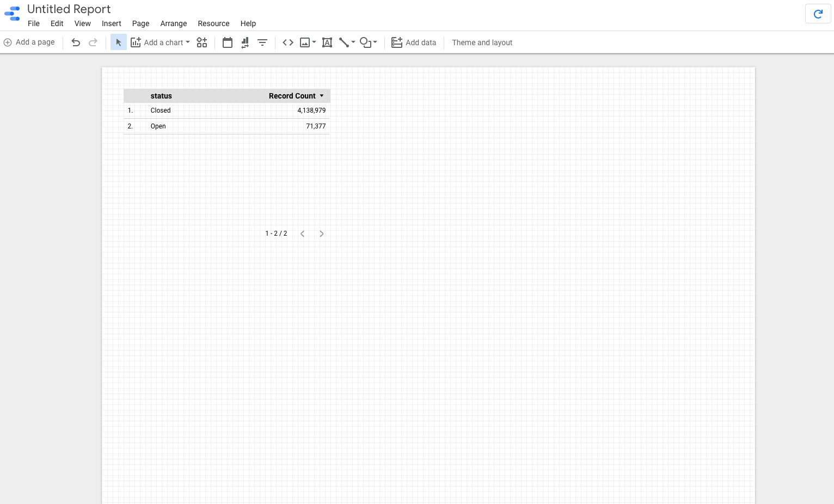
Task: Insert a date range control
Action: (x=228, y=42)
